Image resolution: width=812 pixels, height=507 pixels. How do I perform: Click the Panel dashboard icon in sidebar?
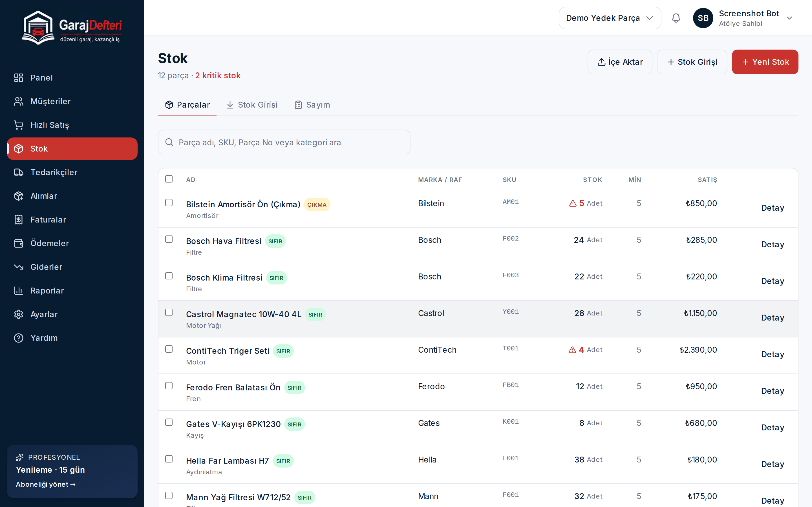(18, 77)
